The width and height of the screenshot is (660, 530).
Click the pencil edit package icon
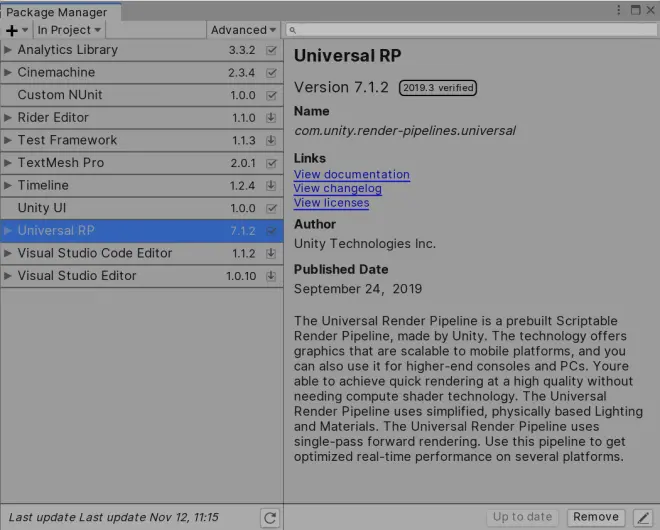pos(643,517)
